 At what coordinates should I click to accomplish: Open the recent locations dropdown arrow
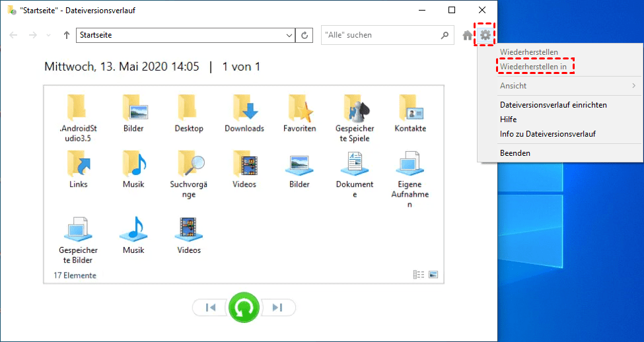point(49,35)
